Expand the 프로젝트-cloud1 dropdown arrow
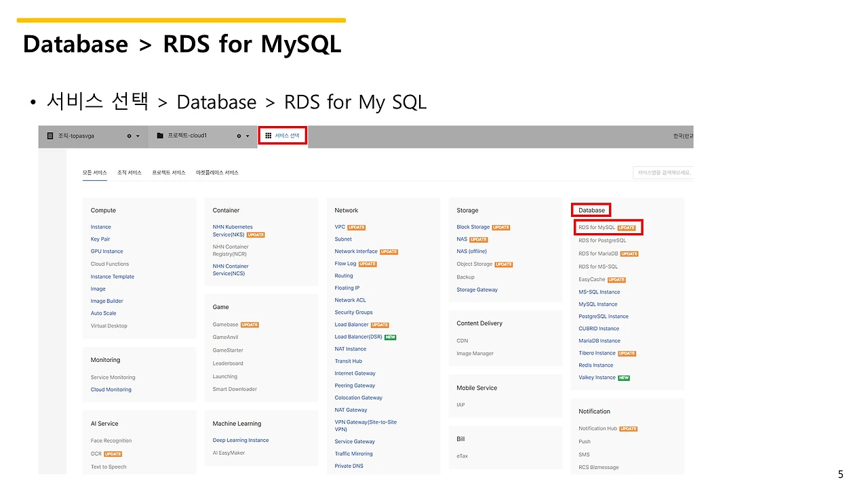The width and height of the screenshot is (868, 488). (248, 136)
